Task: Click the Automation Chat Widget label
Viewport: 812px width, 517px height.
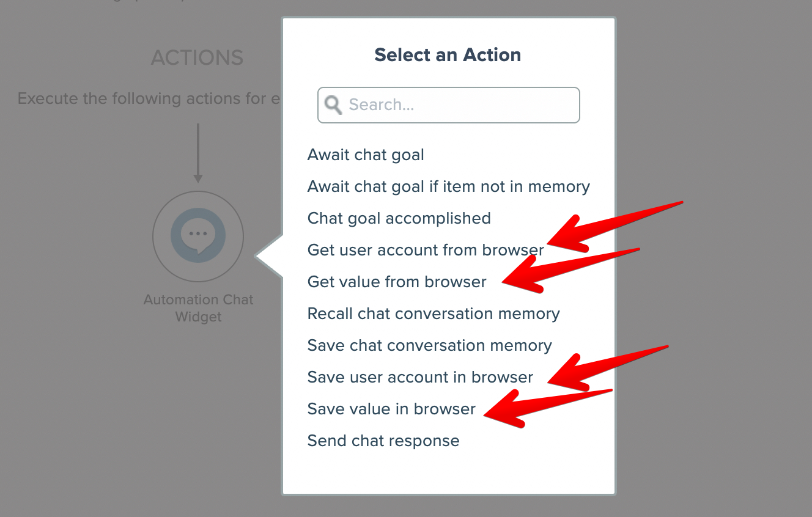Action: (x=198, y=308)
